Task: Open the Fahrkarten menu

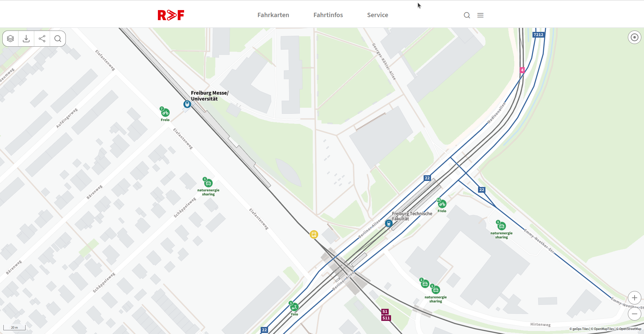Action: point(273,15)
